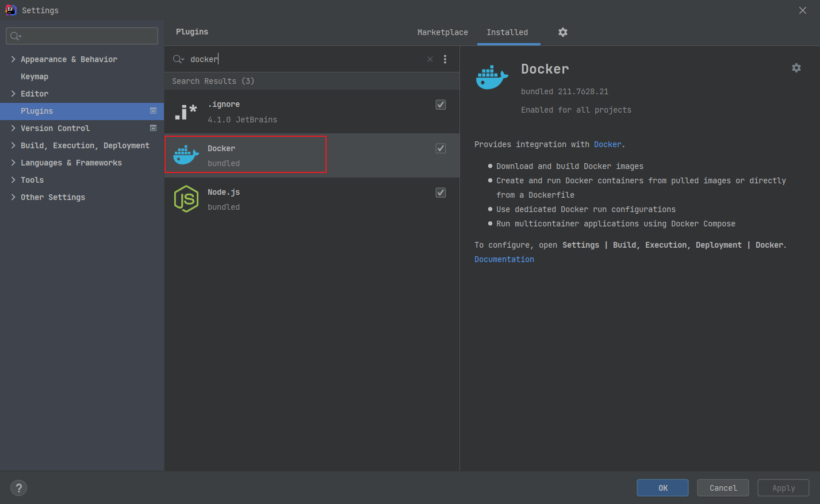Click the plugin search magnifier icon
Image resolution: width=820 pixels, height=504 pixels.
[x=178, y=59]
